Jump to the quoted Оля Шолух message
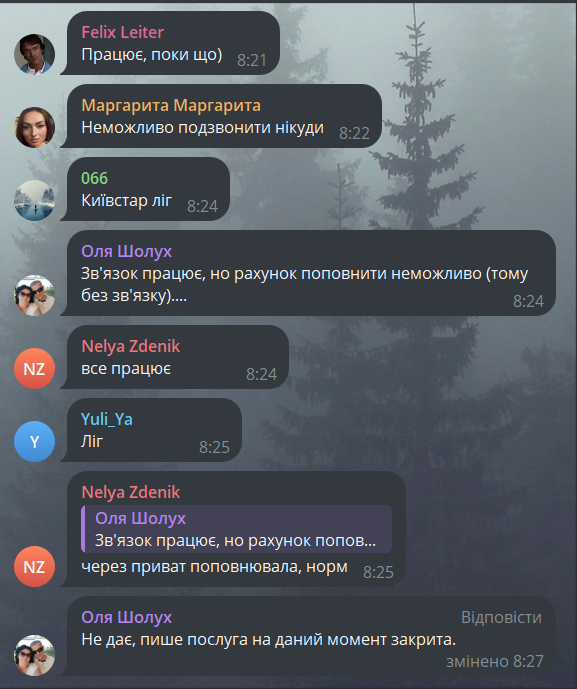Viewport: 577px width, 689px height. [236, 529]
